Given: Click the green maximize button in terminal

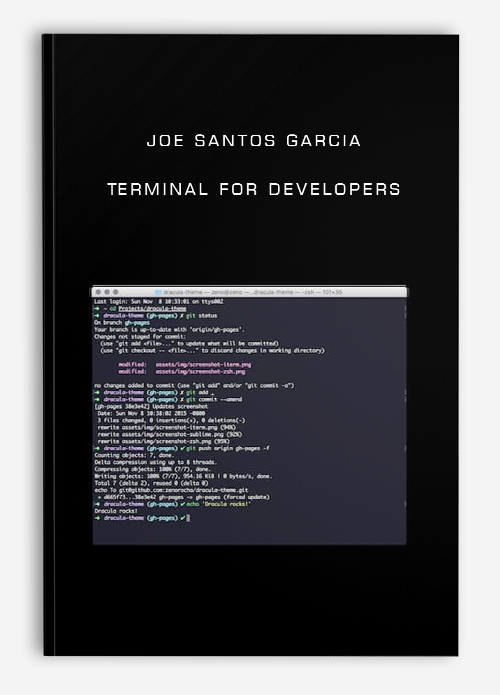Looking at the screenshot, I should click(x=115, y=292).
